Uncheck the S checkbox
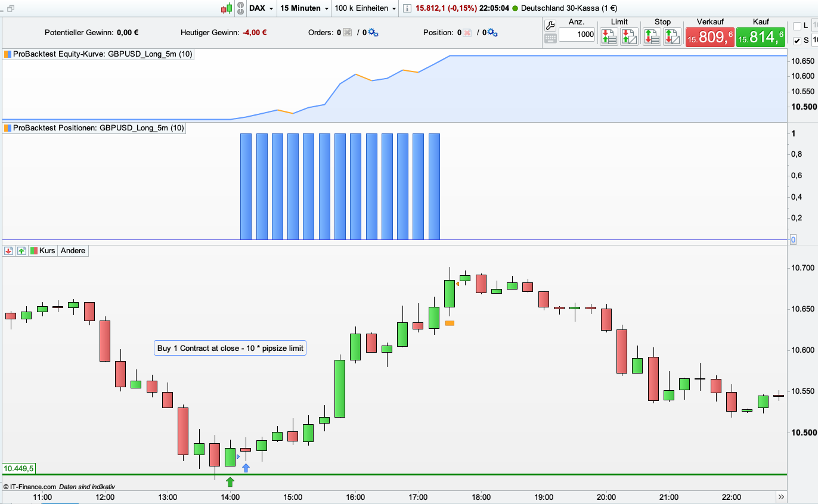Image resolution: width=818 pixels, height=504 pixels. 797,41
